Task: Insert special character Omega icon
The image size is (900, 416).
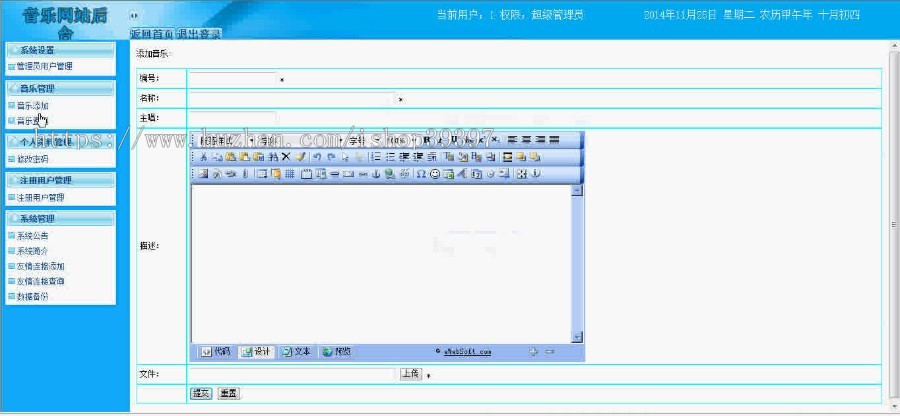Action: pyautogui.click(x=421, y=174)
